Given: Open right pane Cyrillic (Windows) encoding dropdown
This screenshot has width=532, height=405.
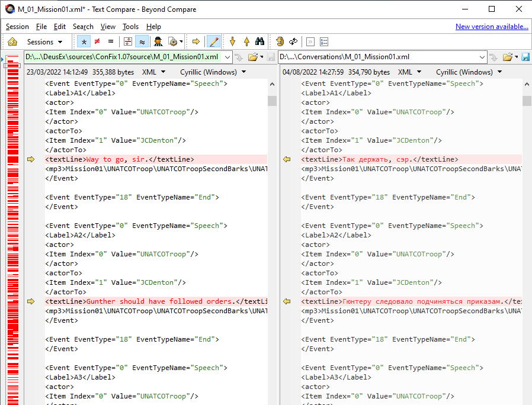Looking at the screenshot, I should (469, 72).
